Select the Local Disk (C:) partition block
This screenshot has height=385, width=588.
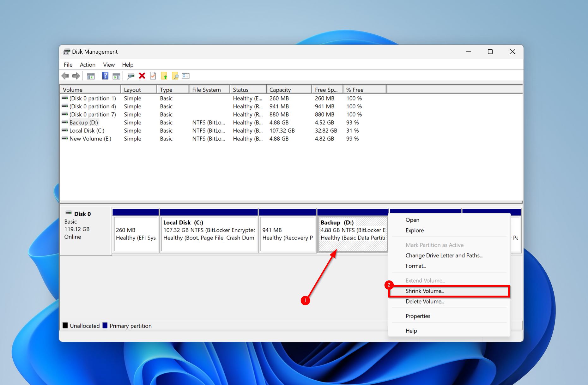[209, 234]
